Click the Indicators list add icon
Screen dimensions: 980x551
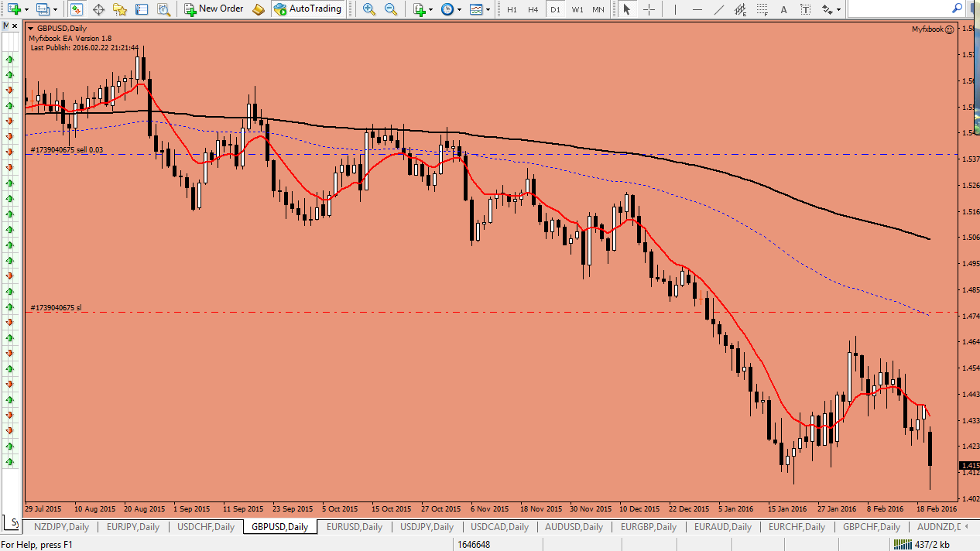[x=419, y=9]
